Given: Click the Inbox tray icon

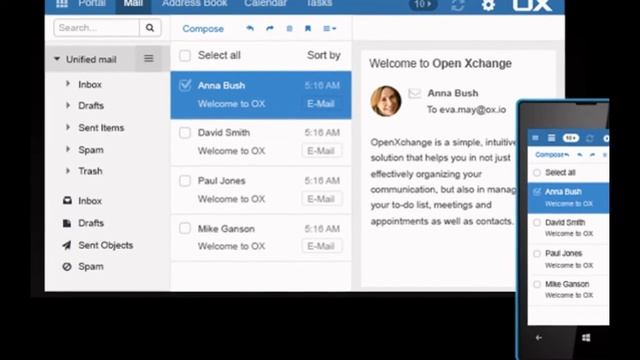Looking at the screenshot, I should (67, 200).
